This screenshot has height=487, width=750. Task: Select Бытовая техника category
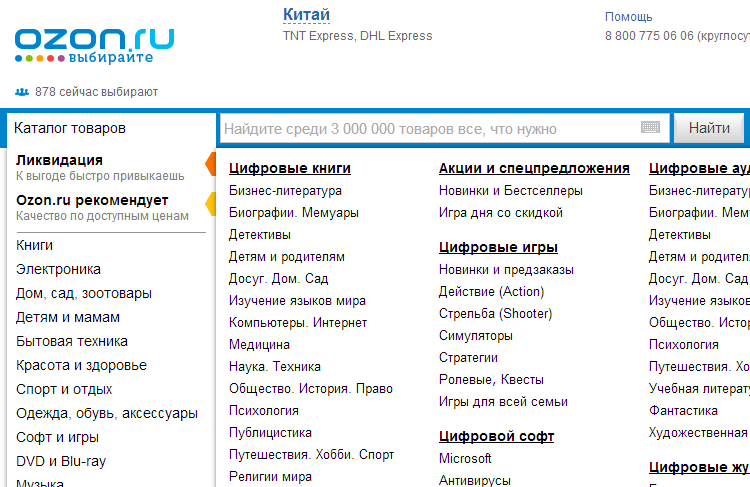pos(72,341)
